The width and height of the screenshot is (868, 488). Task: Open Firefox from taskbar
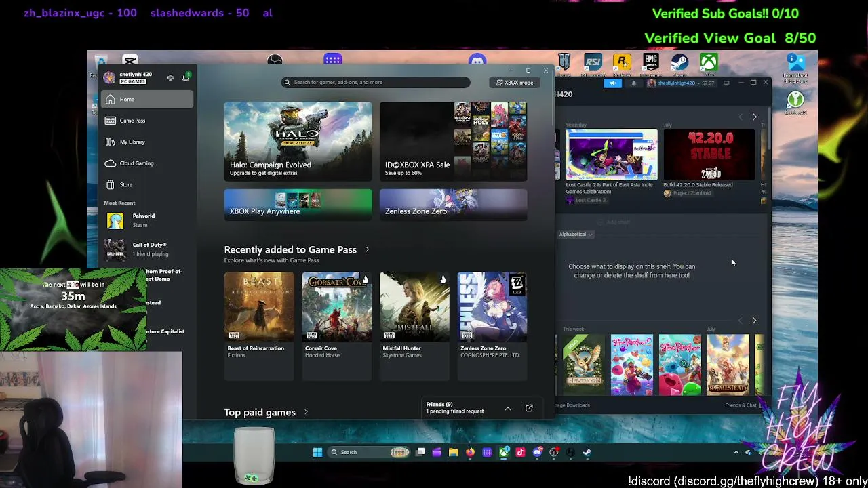pos(470,452)
